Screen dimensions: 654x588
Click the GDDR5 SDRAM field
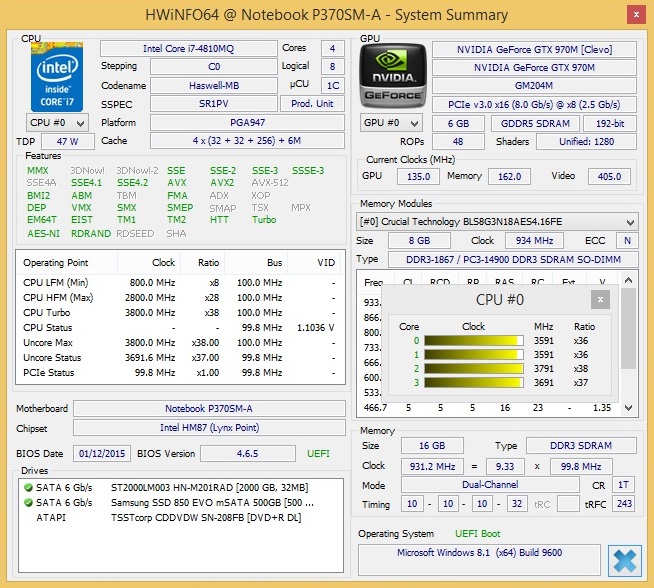(x=535, y=123)
